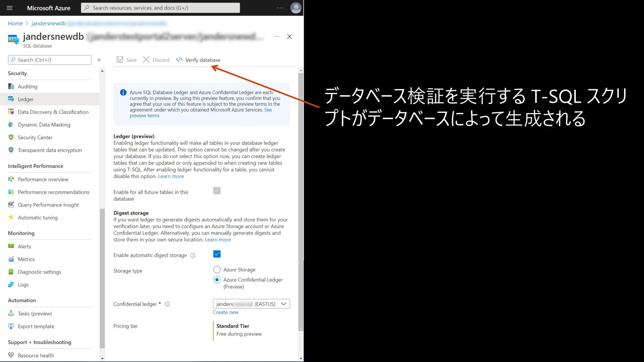The height and width of the screenshot is (362, 644).
Task: Click the Ledger icon in sidebar
Action: tap(11, 99)
